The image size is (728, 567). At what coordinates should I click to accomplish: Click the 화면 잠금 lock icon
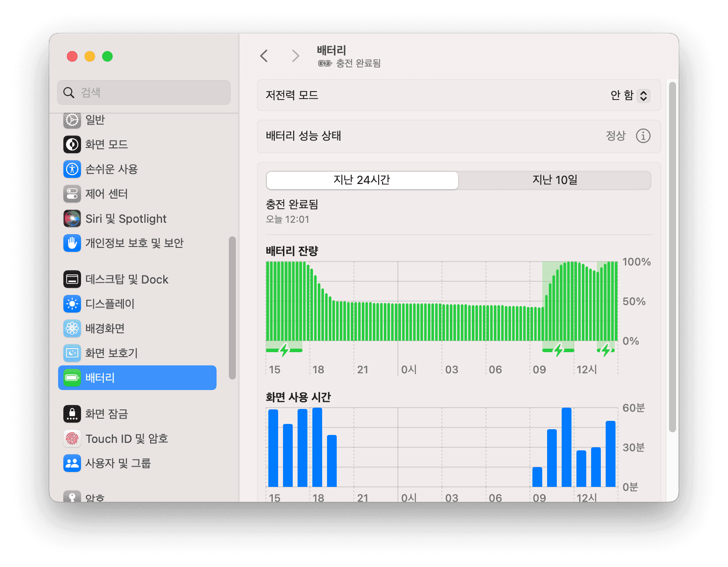tap(72, 414)
